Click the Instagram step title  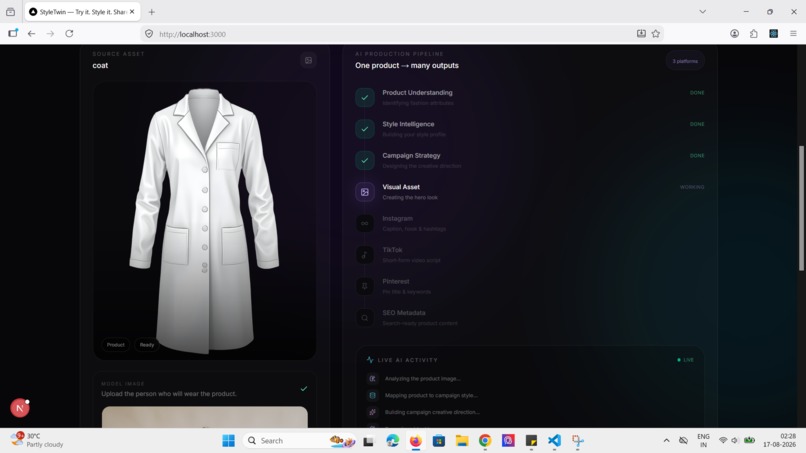click(x=397, y=218)
